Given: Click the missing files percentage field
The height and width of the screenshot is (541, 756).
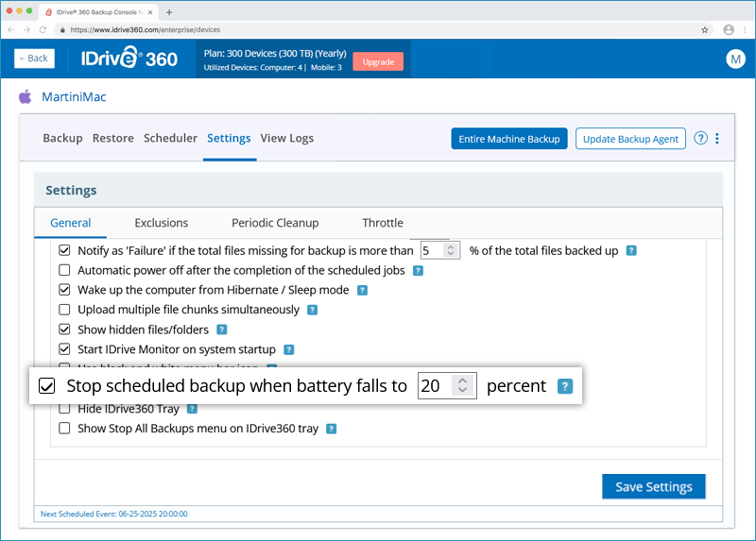Looking at the screenshot, I should [440, 250].
